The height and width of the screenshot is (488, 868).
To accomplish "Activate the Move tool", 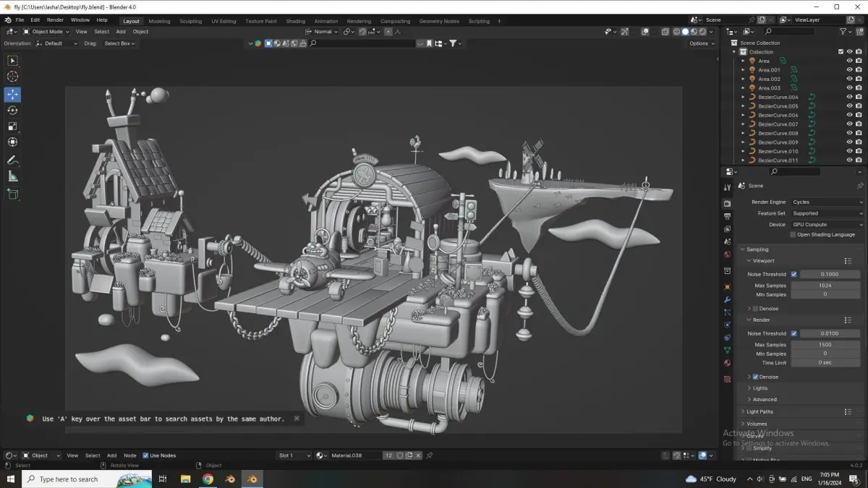I will click(x=12, y=95).
